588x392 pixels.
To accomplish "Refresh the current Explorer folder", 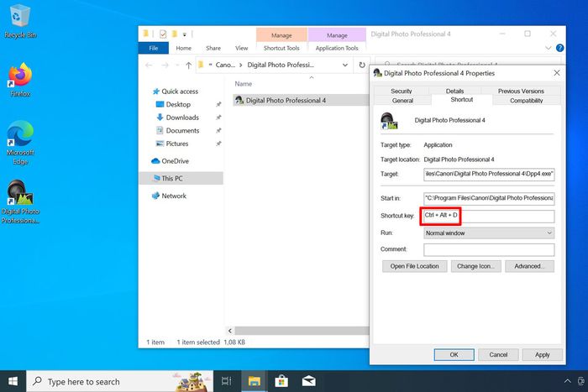I will click(362, 65).
